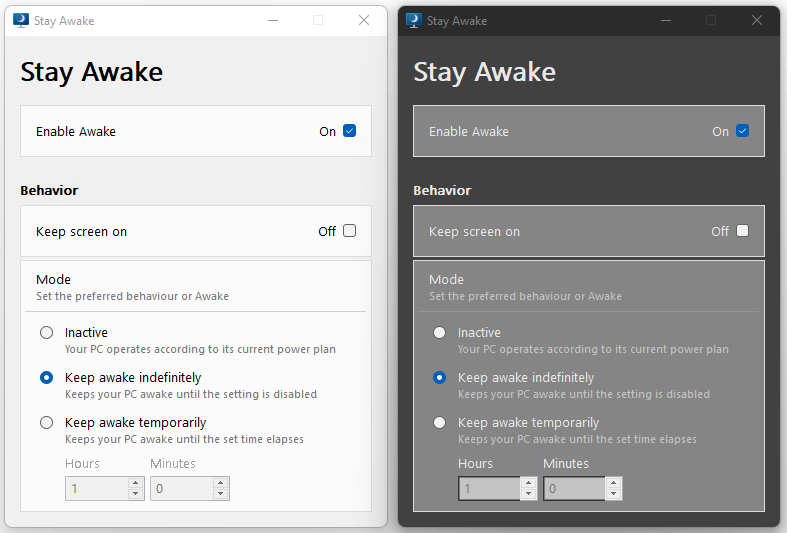787x533 pixels.
Task: Decrease Minutes value in light window
Action: [220, 494]
